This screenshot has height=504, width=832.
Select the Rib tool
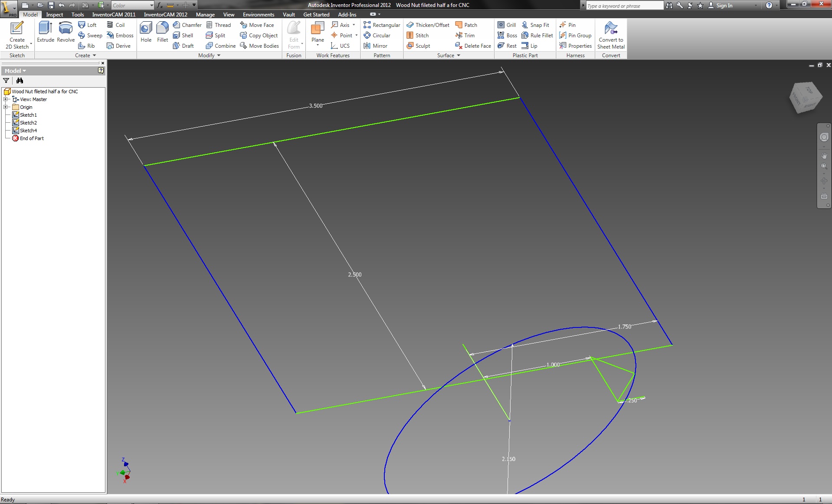[86, 46]
